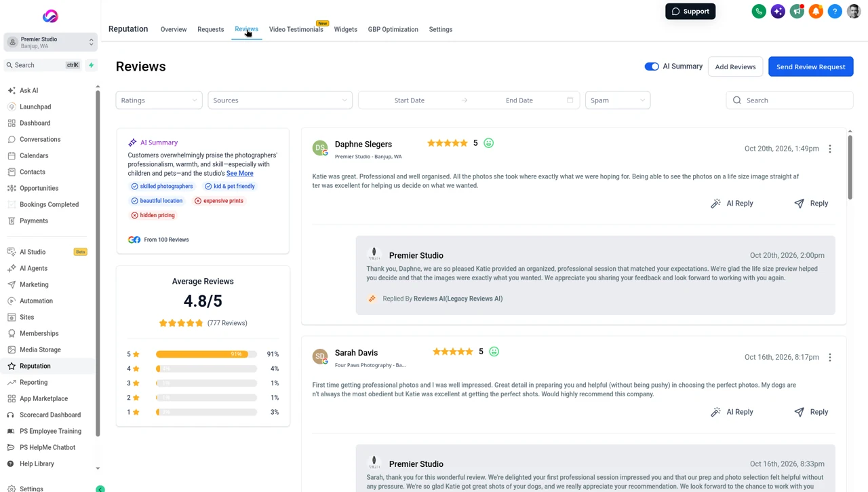This screenshot has width=868, height=492.
Task: Click AI Reply on Daphne Slegers' review
Action: [732, 204]
